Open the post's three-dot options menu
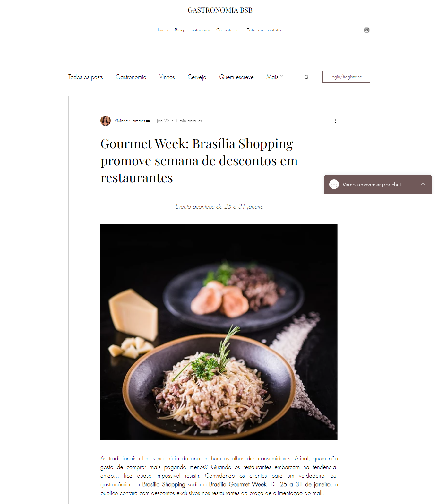Image resolution: width=438 pixels, height=504 pixels. click(x=335, y=121)
